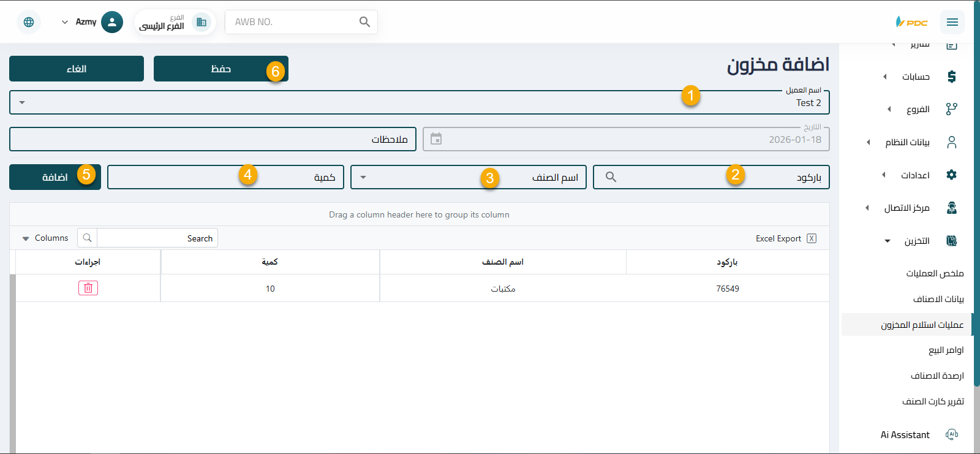Click the grid search magnifier icon
The height and width of the screenshot is (454, 980).
click(x=88, y=238)
